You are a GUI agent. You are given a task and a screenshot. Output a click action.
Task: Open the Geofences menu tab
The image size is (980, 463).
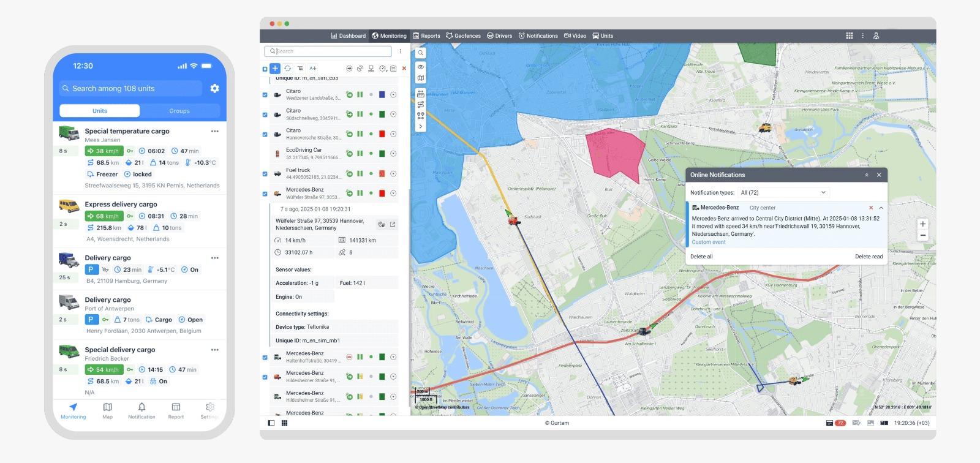click(463, 36)
